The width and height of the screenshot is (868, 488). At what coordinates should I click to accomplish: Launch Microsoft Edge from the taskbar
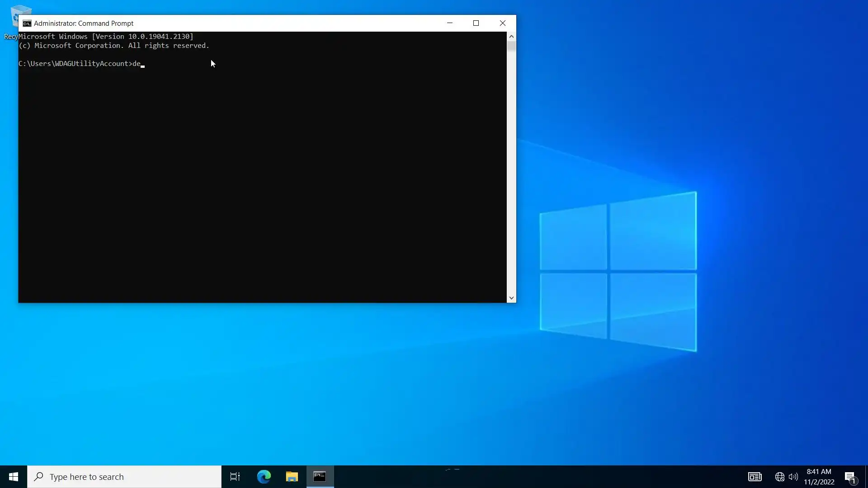[x=264, y=477]
